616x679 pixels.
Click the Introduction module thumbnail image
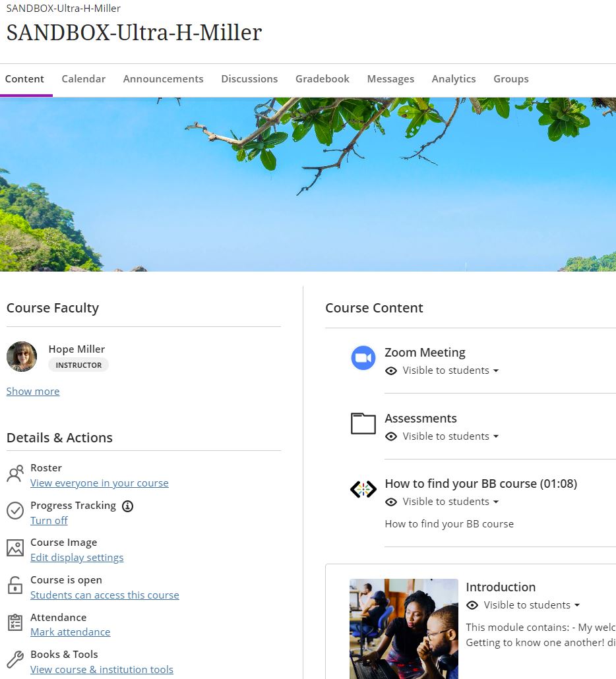404,628
